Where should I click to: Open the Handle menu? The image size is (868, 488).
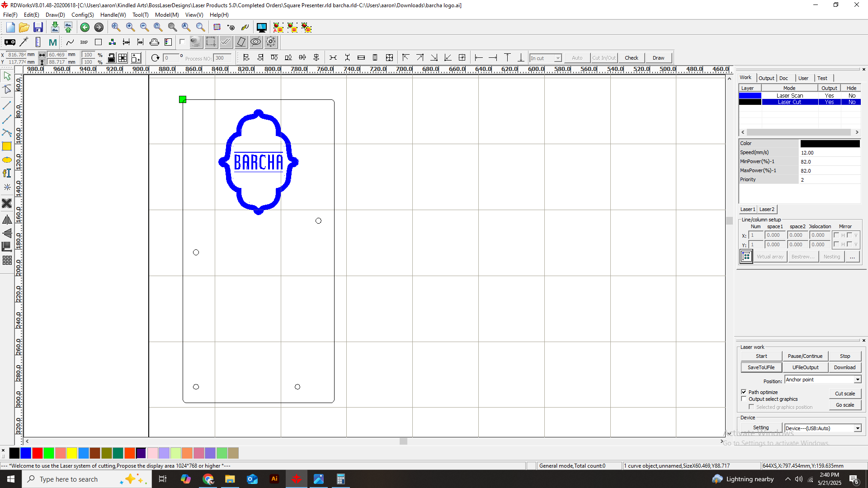(x=113, y=15)
